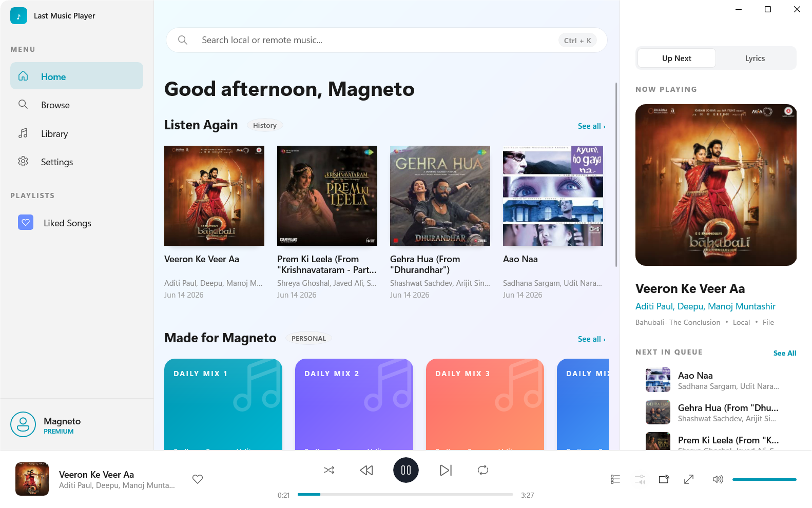
Task: Open the Library page
Action: tap(76, 133)
